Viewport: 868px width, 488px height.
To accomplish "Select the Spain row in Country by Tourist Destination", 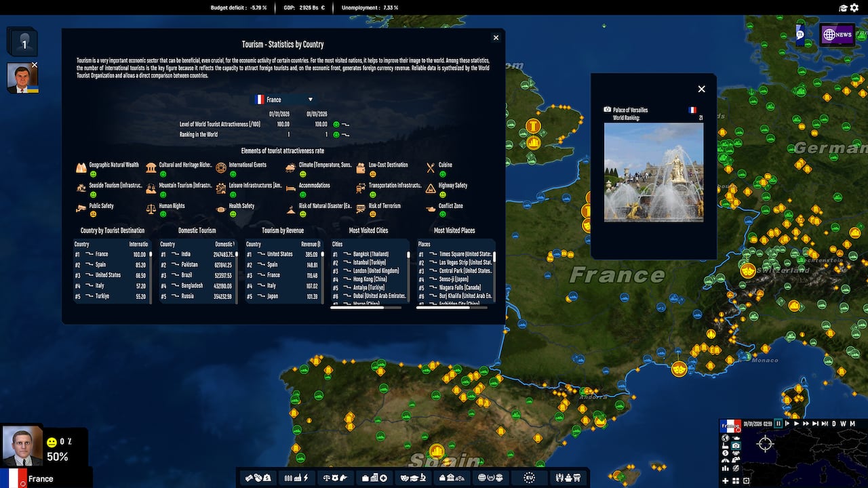I will tap(111, 265).
